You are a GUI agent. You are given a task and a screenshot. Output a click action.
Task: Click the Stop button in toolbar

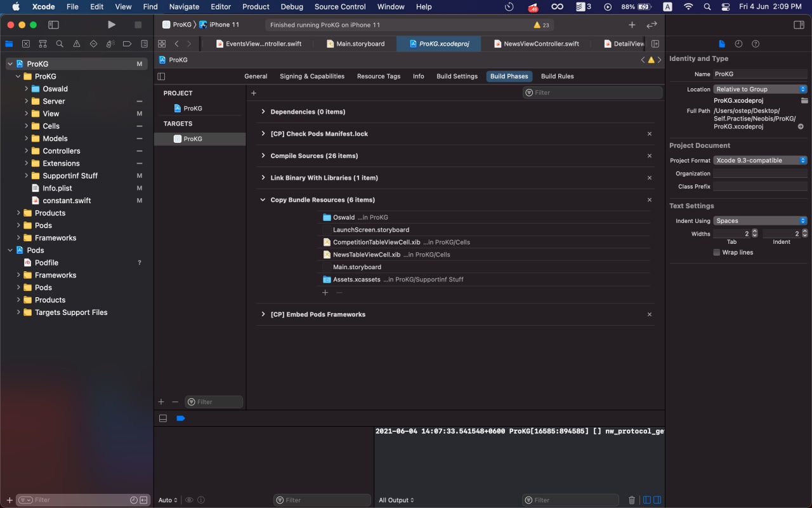138,25
